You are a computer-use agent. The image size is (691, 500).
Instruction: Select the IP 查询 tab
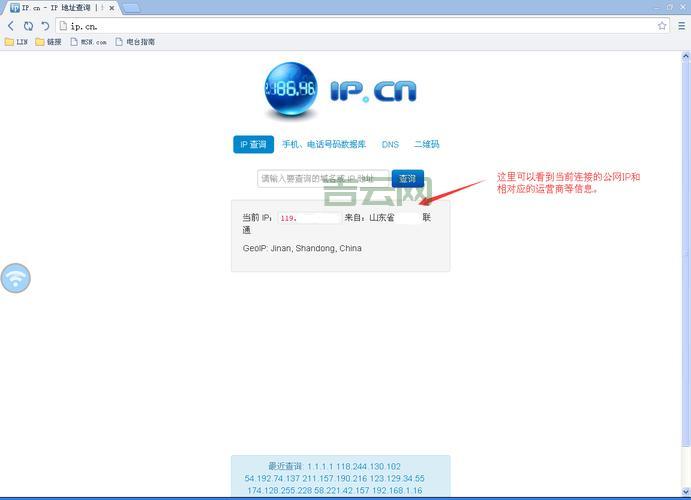(253, 145)
